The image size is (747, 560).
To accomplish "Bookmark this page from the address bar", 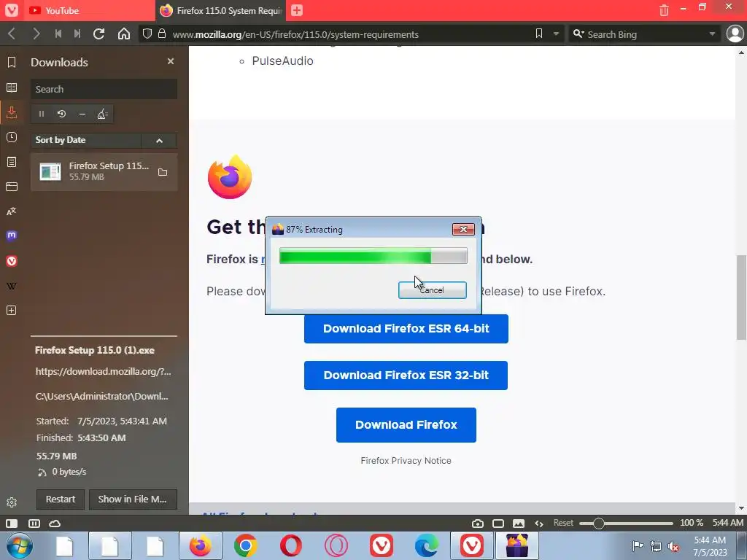I will tap(539, 34).
